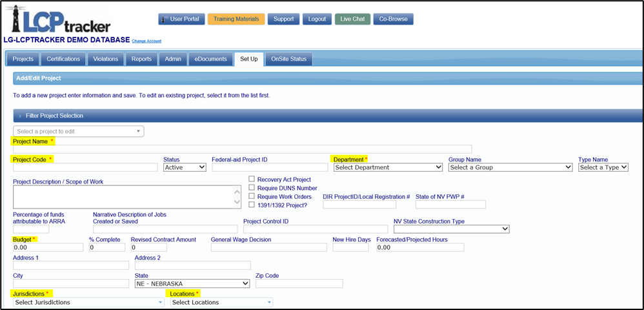Go to the Admin tab
Screen dimensions: 644x310
pyautogui.click(x=173, y=59)
